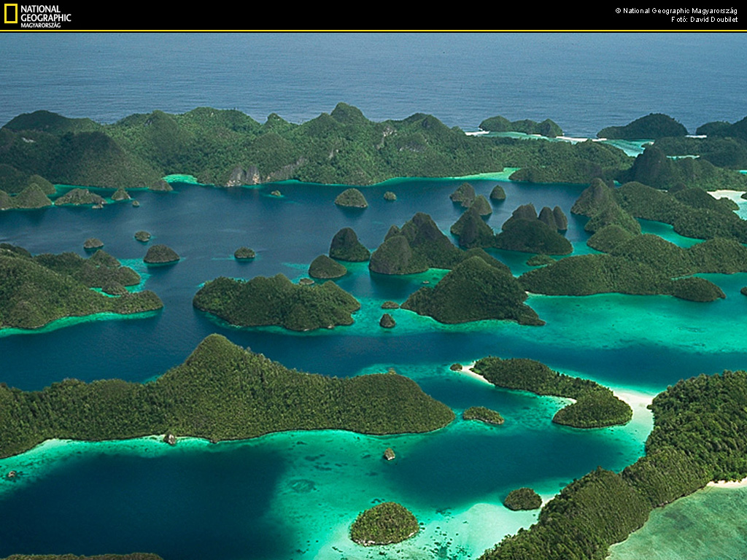Click the MAGYARORSZÁG label under the logo
This screenshot has width=747, height=560.
coord(40,25)
